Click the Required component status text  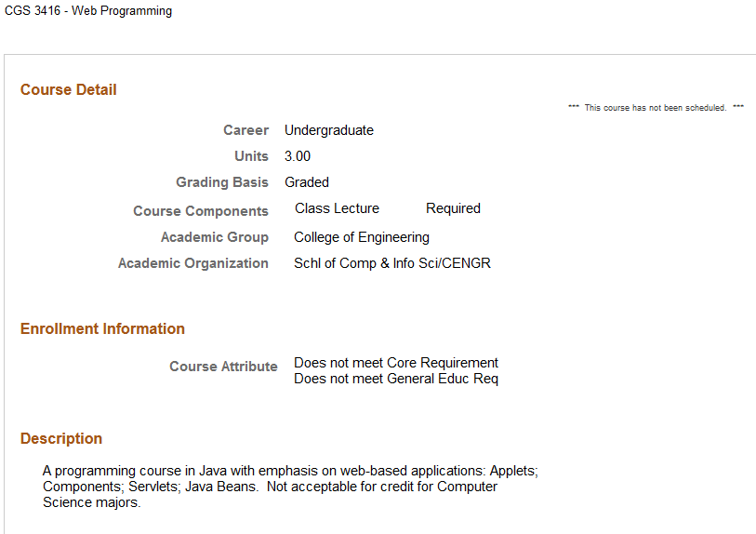pos(453,208)
